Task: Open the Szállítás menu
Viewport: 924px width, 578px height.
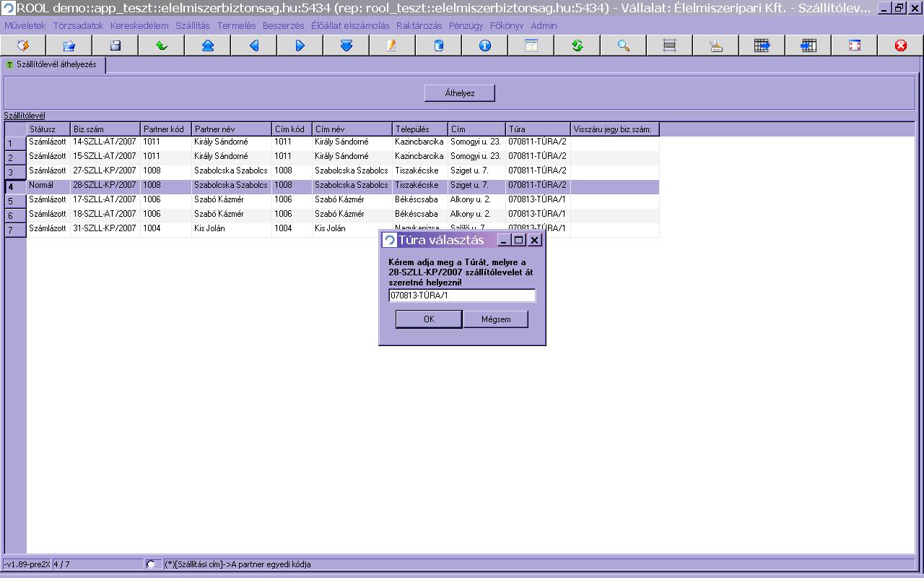Action: pyautogui.click(x=192, y=25)
